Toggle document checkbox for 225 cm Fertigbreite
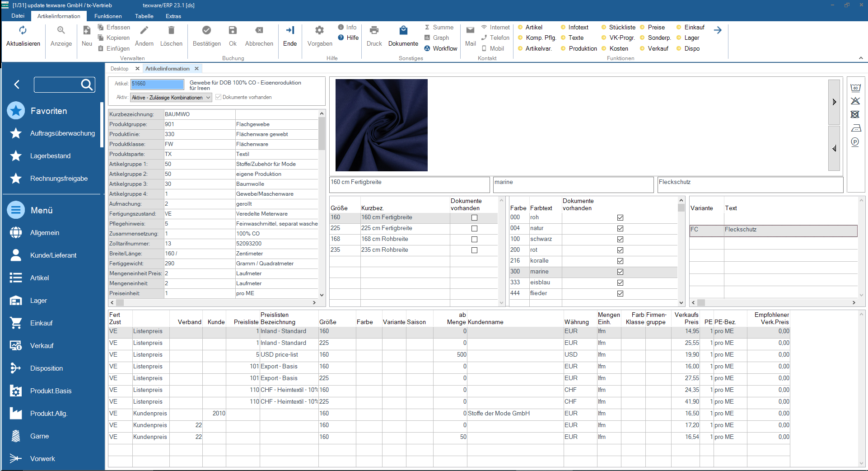The image size is (868, 471). 474,229
